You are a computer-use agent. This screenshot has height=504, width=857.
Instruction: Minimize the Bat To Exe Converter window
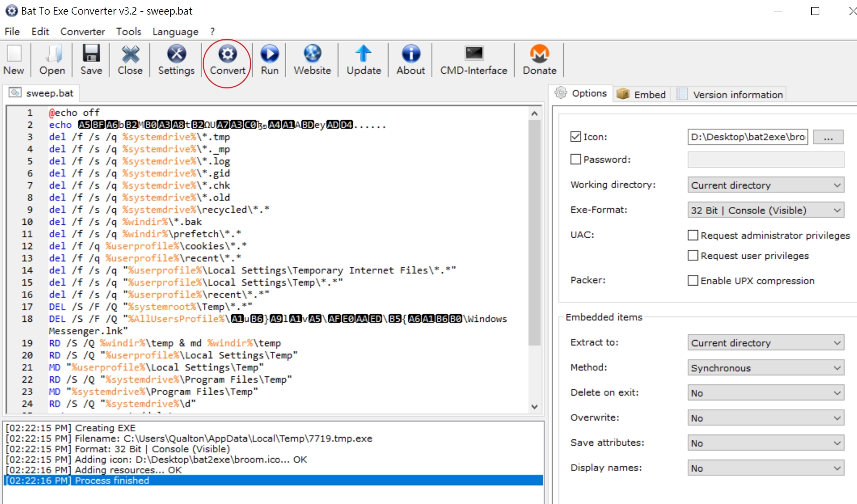[x=778, y=11]
